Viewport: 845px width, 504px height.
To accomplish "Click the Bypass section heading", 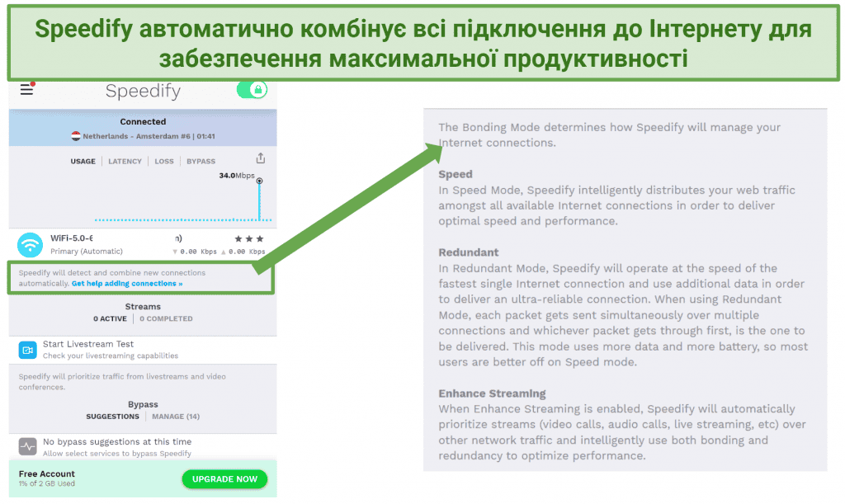I will click(x=143, y=404).
